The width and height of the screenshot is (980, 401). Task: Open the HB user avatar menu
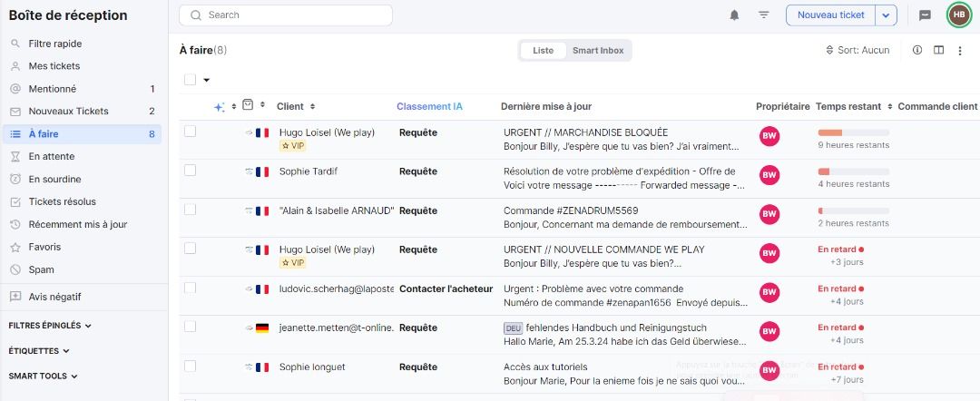959,15
